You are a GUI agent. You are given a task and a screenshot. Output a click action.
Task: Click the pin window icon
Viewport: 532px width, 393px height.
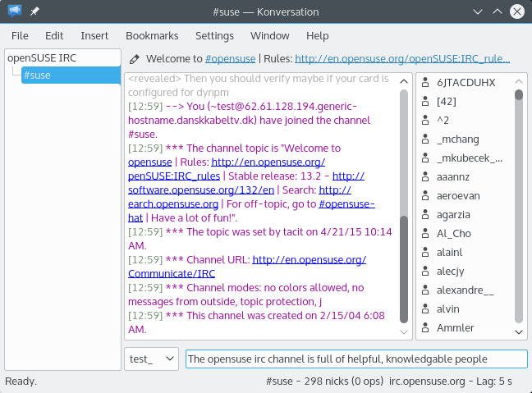tap(34, 11)
